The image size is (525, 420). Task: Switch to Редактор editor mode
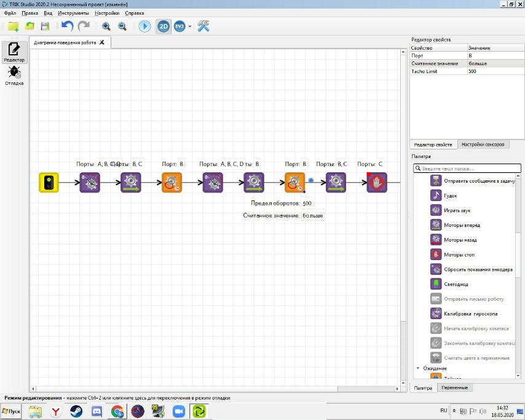coord(14,52)
